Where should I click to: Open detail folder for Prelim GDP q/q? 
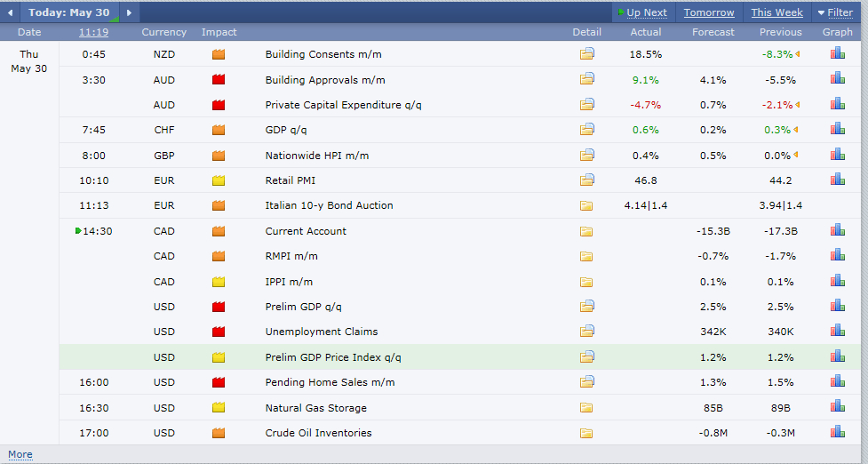point(586,306)
